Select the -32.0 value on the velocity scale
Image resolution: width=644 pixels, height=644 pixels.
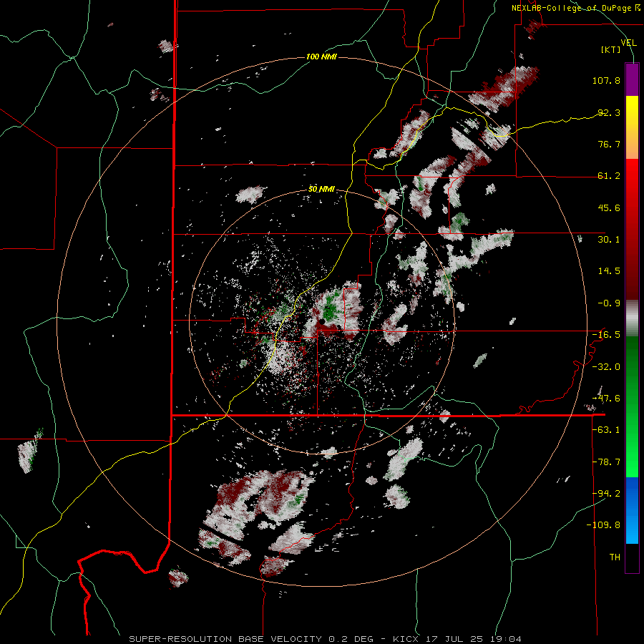click(606, 367)
